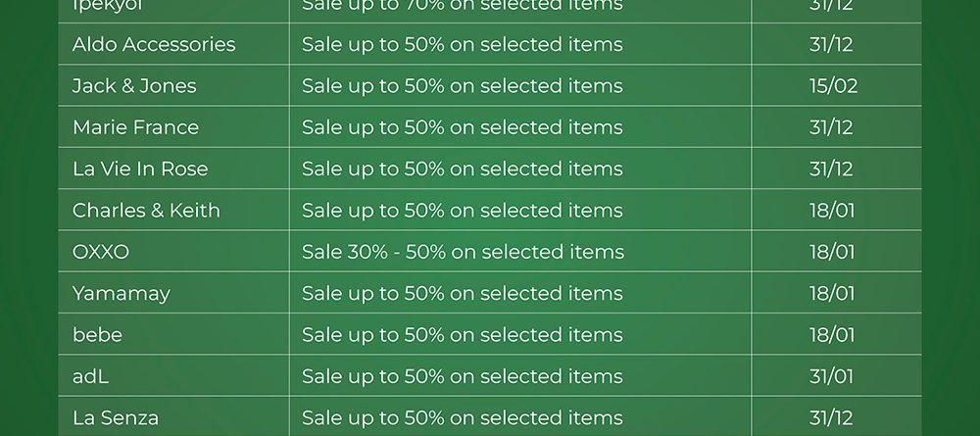The image size is (980, 436).
Task: Click the La Vie In Rose sale offer text
Action: tap(462, 169)
